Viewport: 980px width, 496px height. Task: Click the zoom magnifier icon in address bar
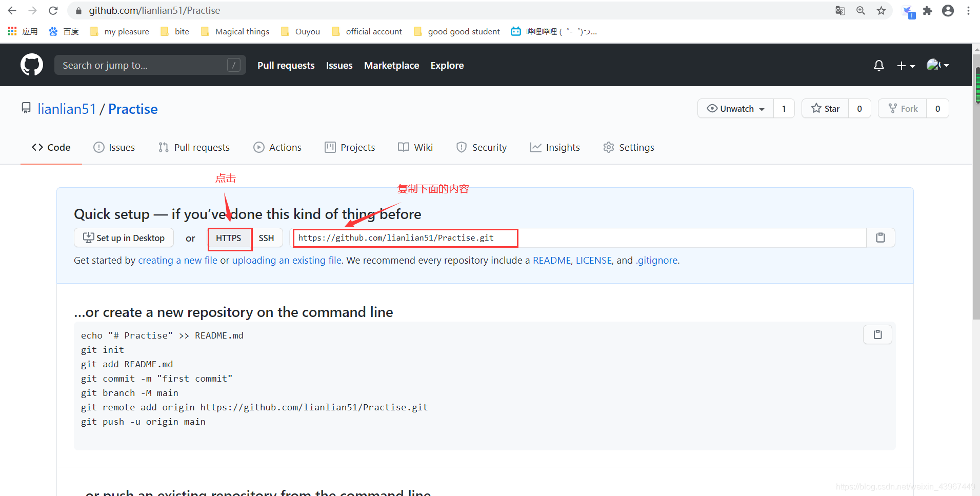pos(861,10)
